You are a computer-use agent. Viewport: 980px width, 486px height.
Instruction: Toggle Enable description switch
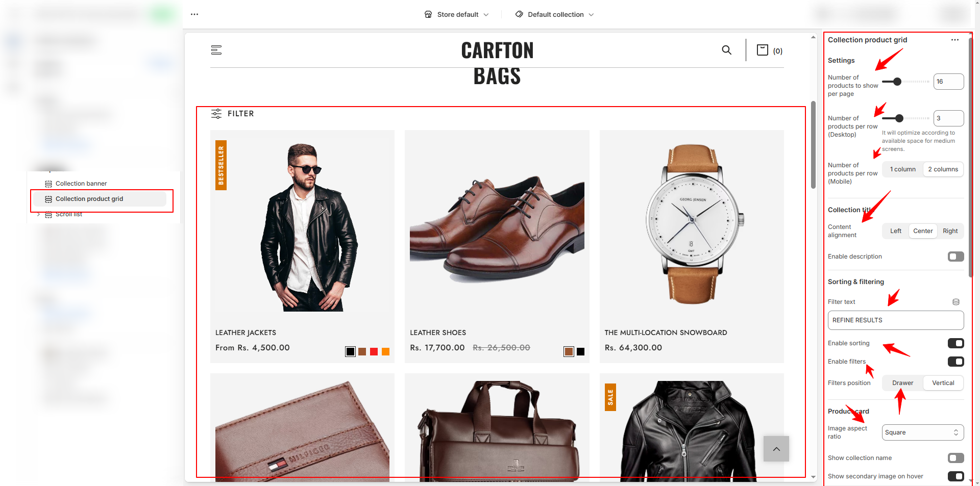[x=955, y=257]
